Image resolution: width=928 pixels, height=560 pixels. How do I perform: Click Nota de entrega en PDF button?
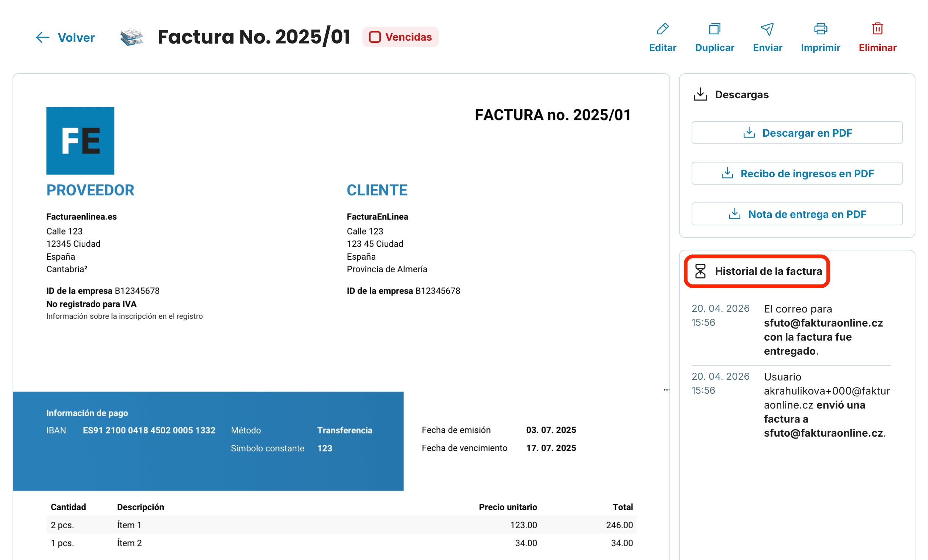(x=797, y=214)
